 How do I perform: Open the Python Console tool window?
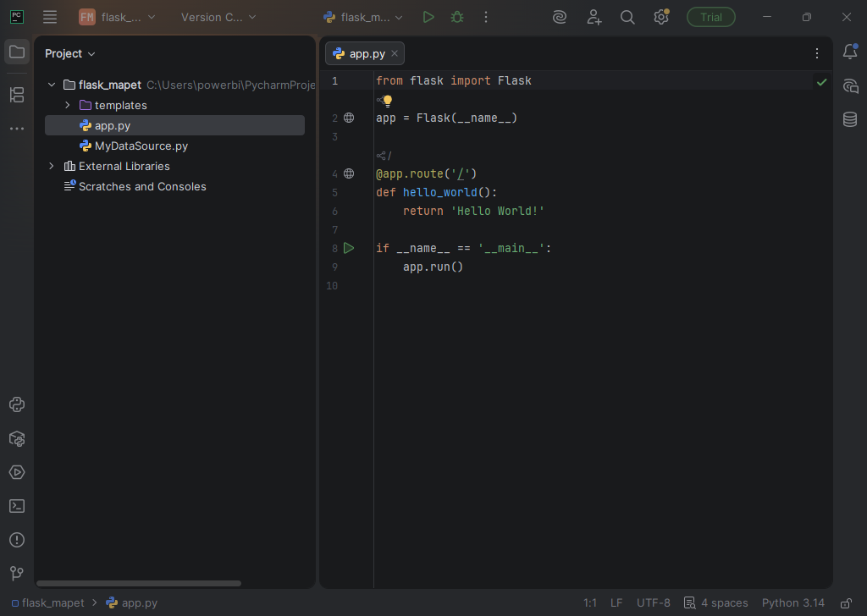17,404
